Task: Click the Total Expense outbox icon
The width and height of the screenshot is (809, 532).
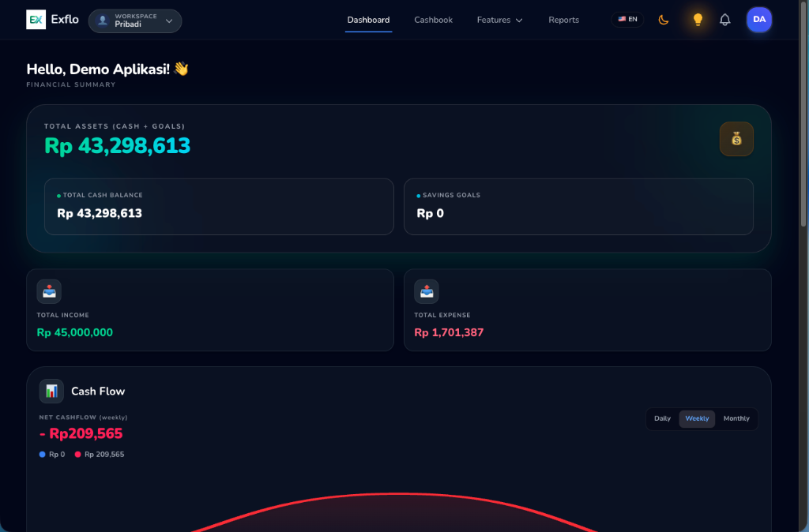Action: 427,292
